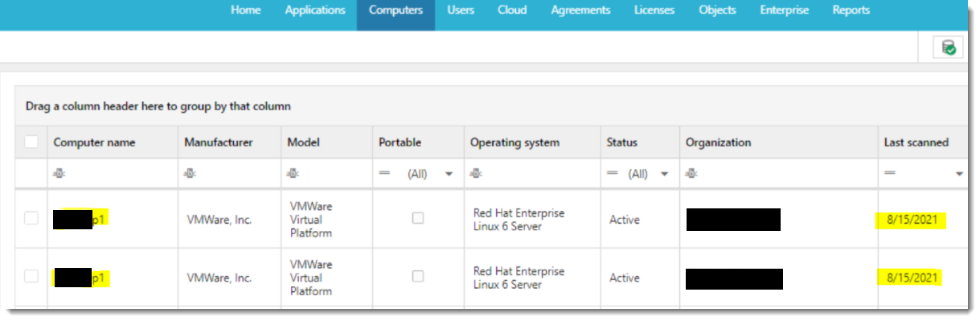
Task: Click Portable filter equals operator icon
Action: pyautogui.click(x=384, y=173)
